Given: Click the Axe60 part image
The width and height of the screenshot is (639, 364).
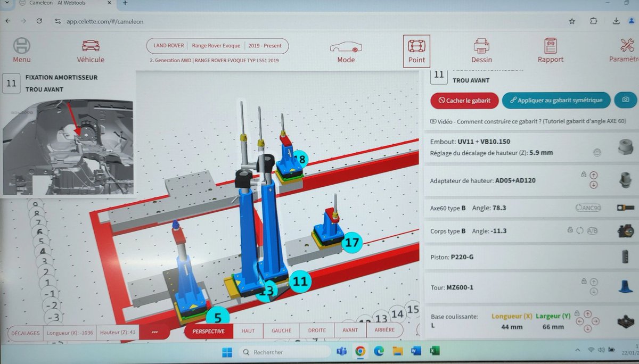Looking at the screenshot, I should tap(626, 208).
